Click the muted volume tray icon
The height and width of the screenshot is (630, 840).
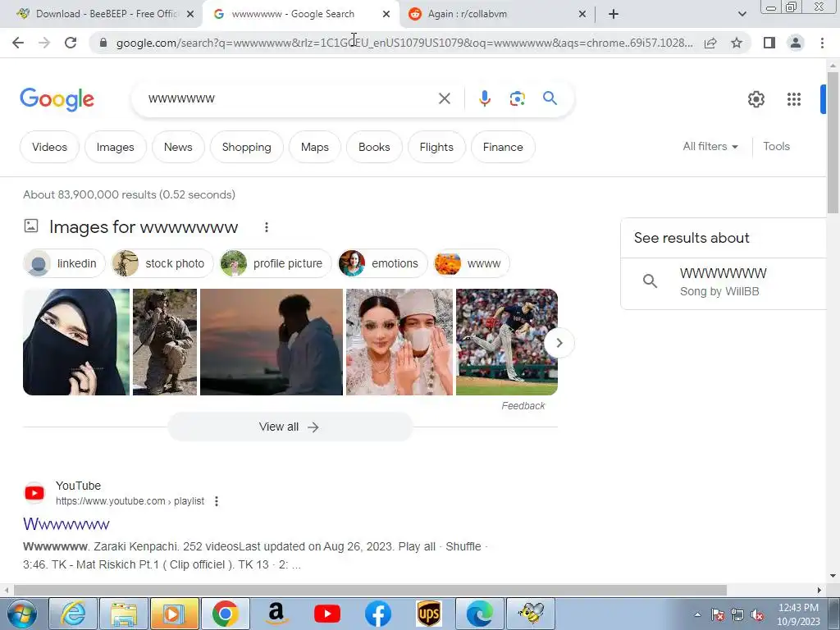pyautogui.click(x=757, y=615)
